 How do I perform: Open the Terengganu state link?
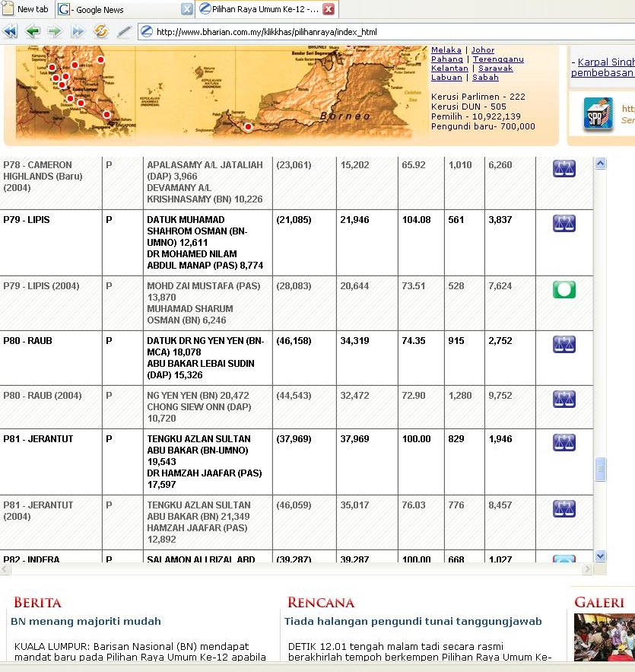[498, 59]
